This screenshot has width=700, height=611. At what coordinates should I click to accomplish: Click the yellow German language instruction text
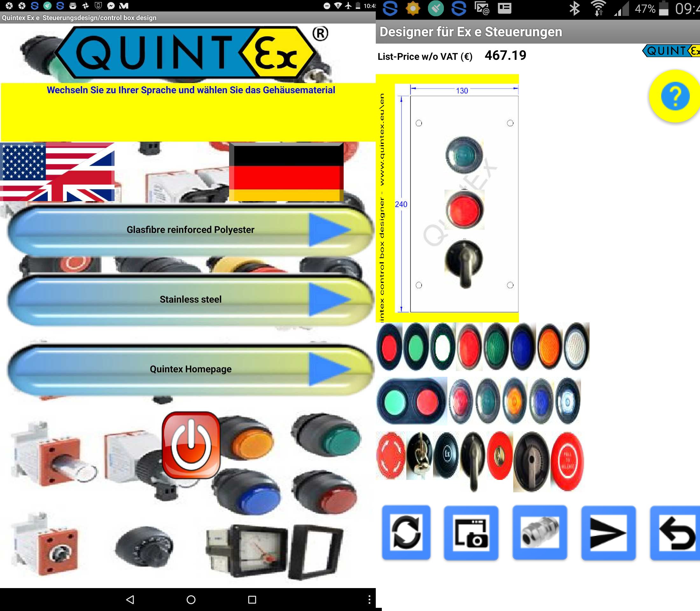click(x=191, y=90)
